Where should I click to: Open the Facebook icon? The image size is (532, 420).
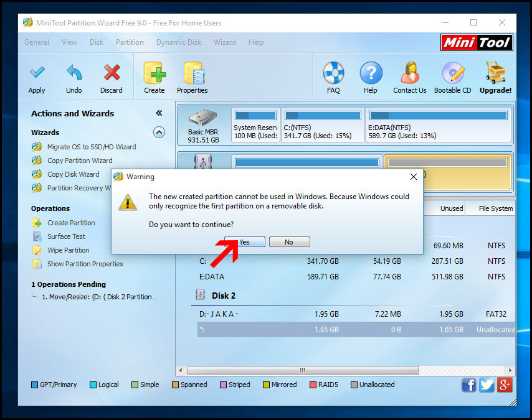tap(469, 385)
